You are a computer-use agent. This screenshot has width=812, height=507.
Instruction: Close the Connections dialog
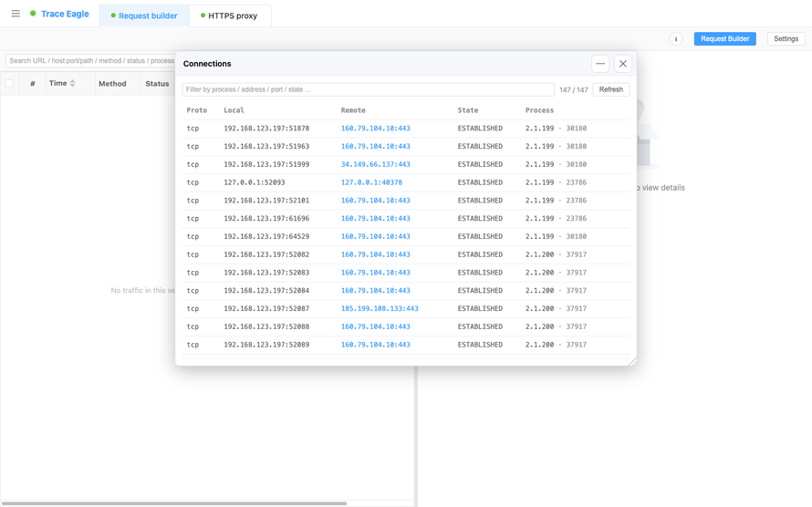(623, 64)
